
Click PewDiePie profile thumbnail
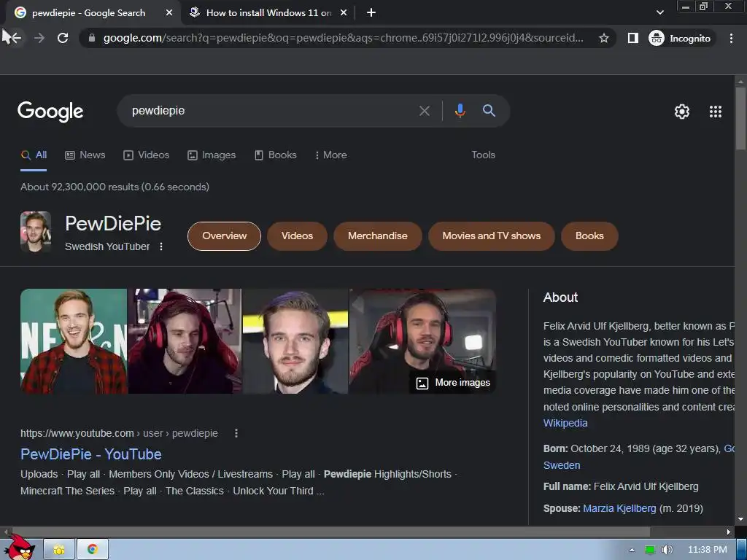[36, 231]
